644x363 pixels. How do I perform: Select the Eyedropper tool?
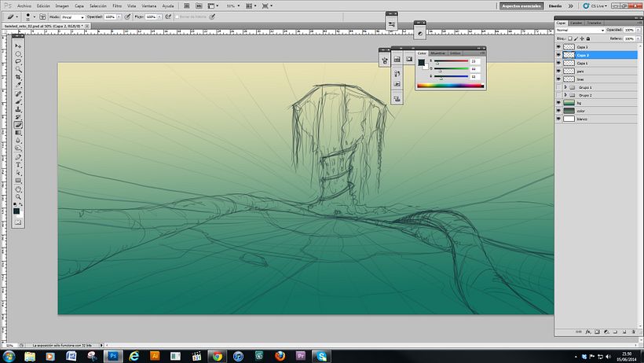[18, 85]
